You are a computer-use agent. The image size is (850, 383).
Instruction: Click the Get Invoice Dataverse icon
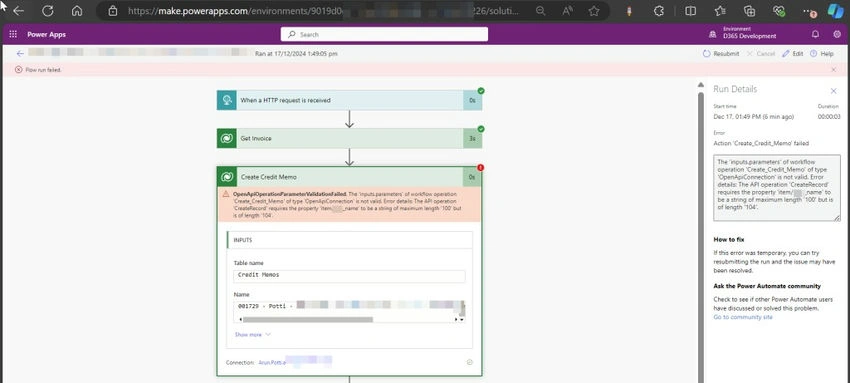coord(227,139)
